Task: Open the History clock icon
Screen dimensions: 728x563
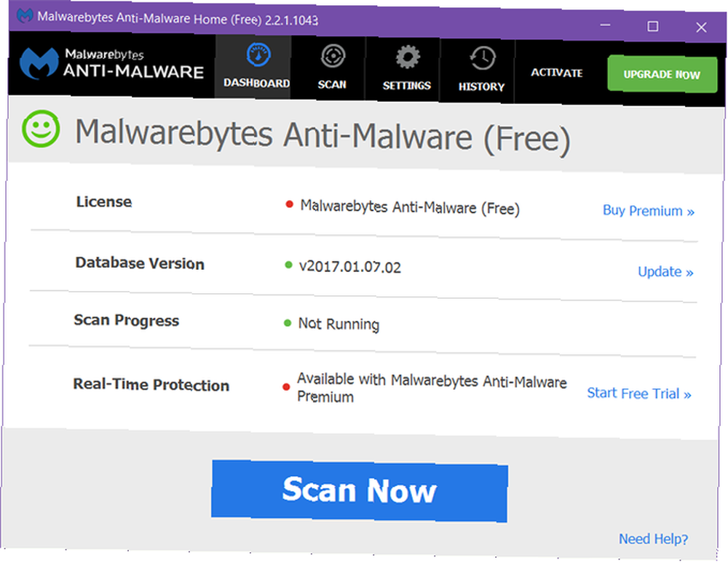Action: (483, 58)
